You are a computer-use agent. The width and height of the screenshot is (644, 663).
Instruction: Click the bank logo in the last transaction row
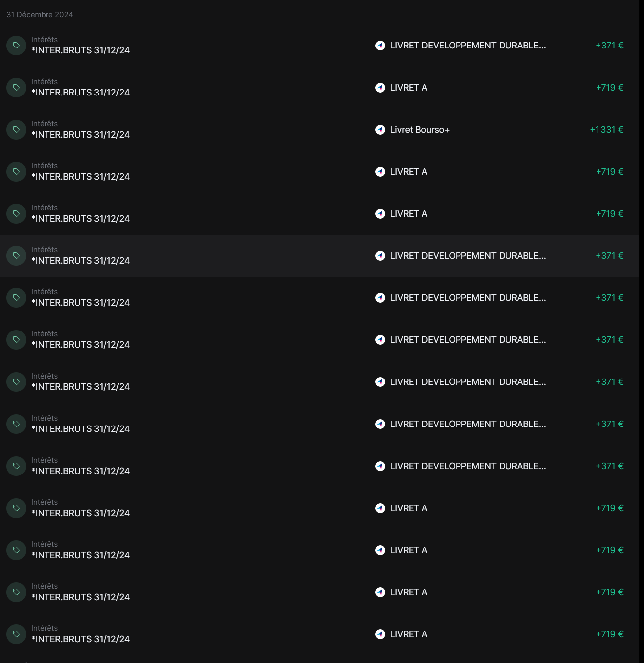(x=380, y=634)
